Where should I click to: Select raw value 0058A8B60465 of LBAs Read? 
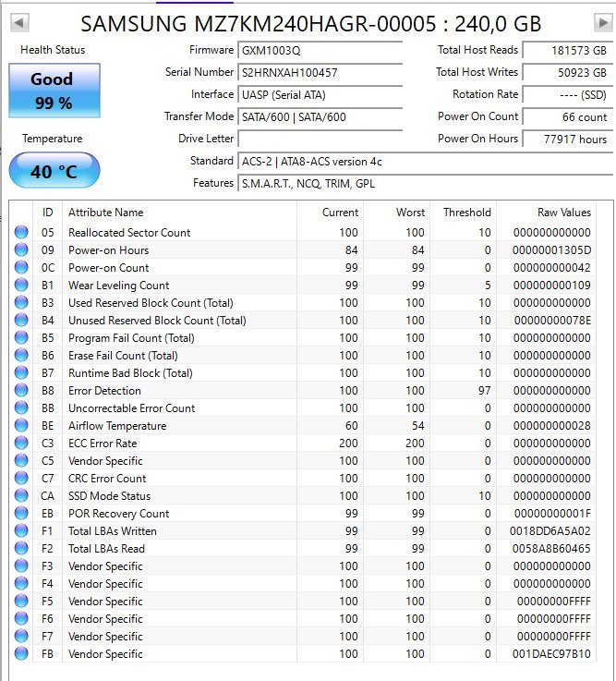coord(551,549)
